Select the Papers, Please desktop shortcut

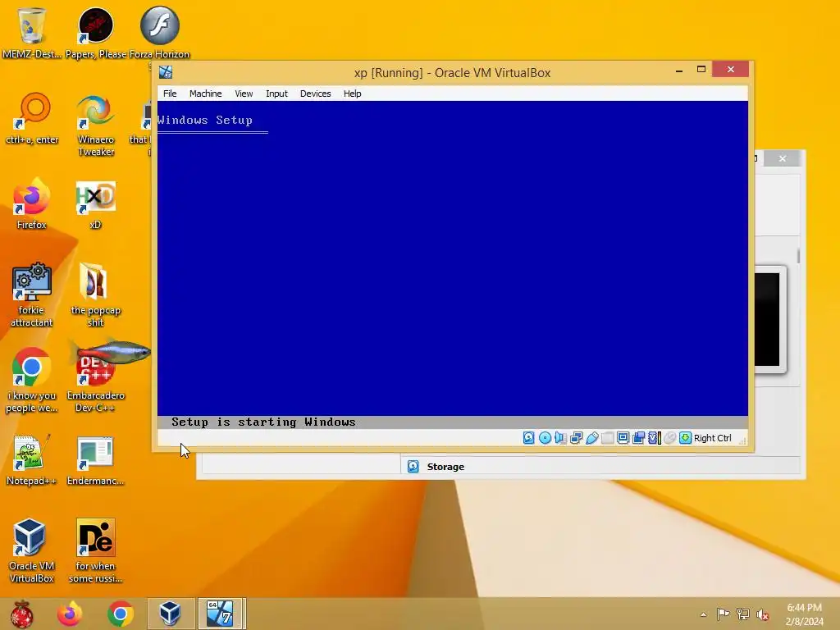[x=96, y=33]
